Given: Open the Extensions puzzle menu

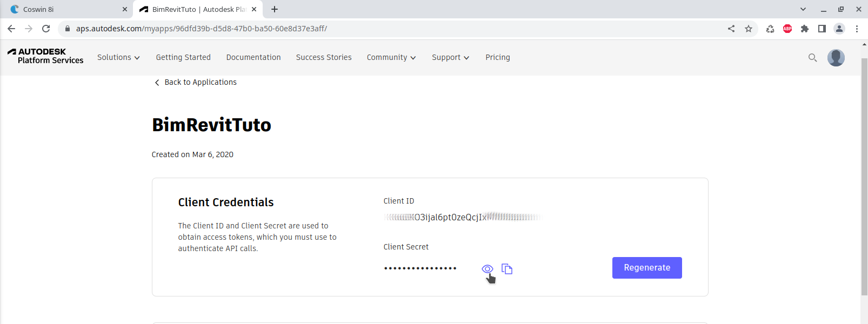Looking at the screenshot, I should pos(805,29).
